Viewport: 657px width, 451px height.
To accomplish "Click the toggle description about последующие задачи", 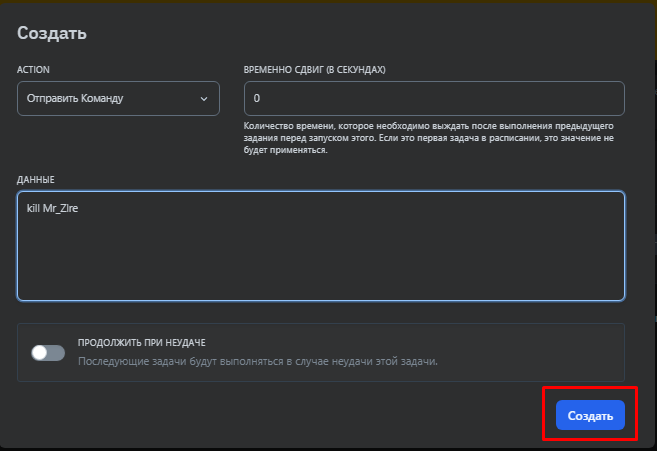I will 258,360.
